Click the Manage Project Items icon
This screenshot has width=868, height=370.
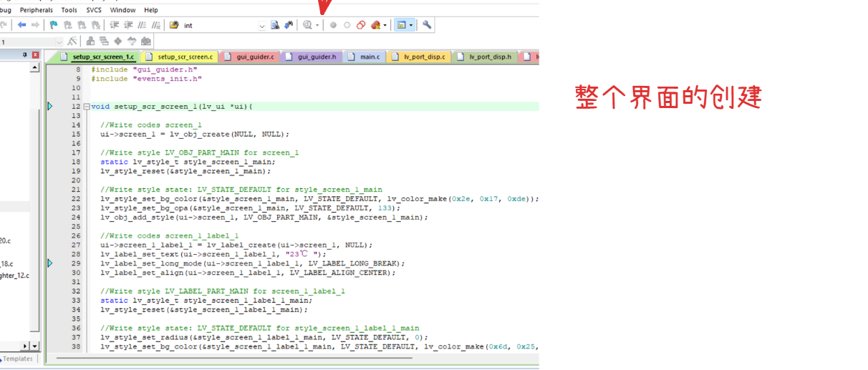click(x=92, y=42)
